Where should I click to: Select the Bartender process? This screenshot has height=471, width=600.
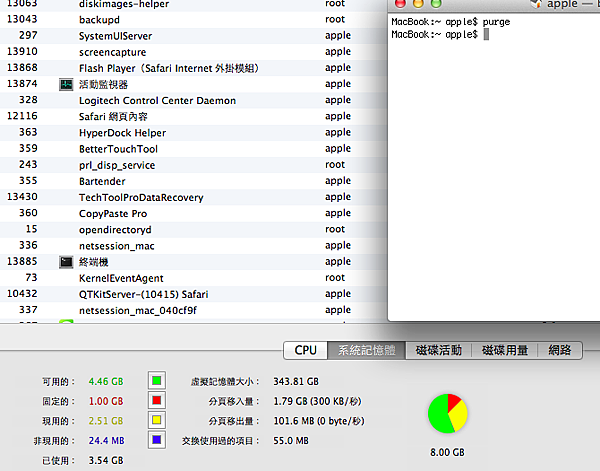pyautogui.click(x=193, y=181)
